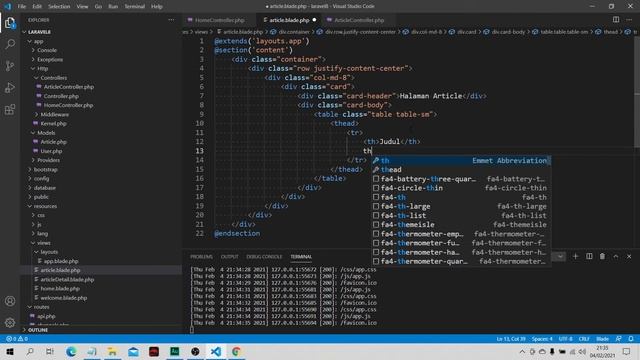The image size is (640, 360).
Task: Open the Run and Debug view
Action: pyautogui.click(x=10, y=87)
